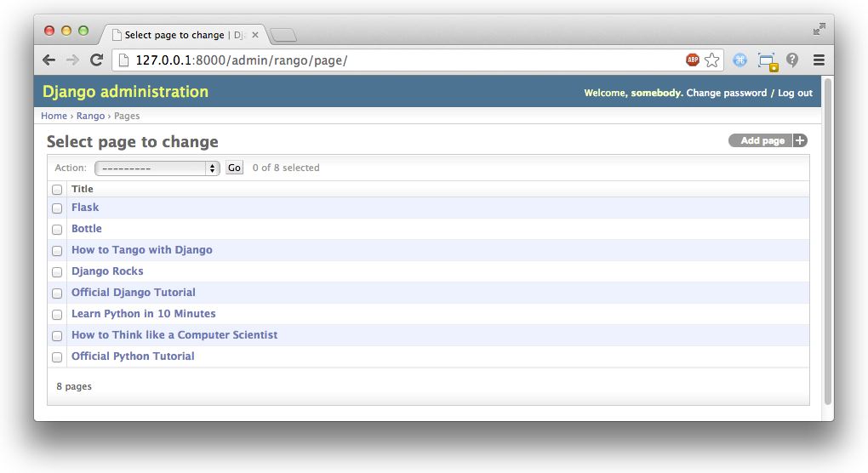This screenshot has height=473, width=868.
Task: Open the screen capture extension icon
Action: (x=768, y=61)
